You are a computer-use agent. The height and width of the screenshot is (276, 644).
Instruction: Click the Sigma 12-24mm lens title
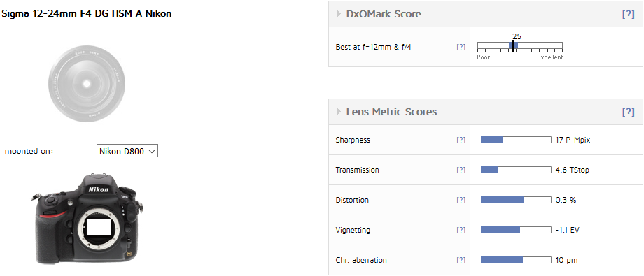click(x=87, y=13)
